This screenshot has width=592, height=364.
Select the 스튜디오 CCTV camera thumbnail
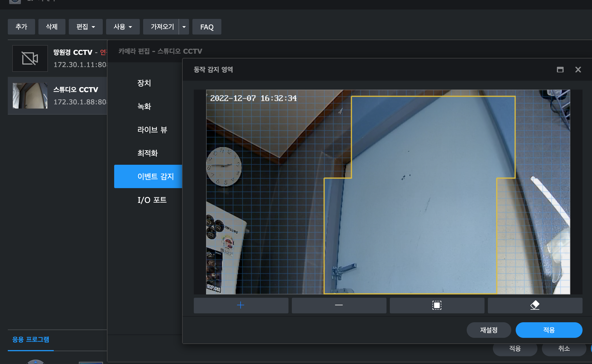(30, 95)
